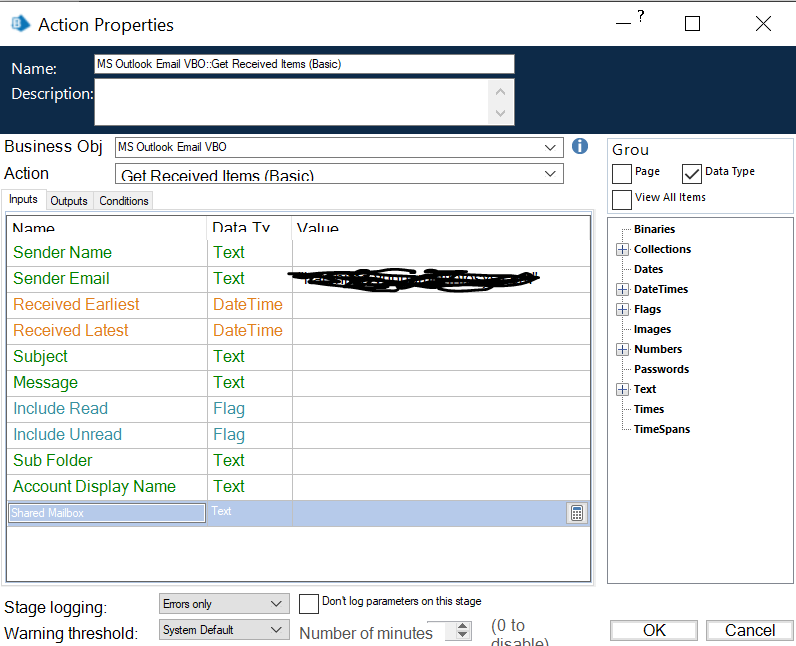Image resolution: width=796 pixels, height=646 pixels.
Task: Click the Cancel button
Action: coord(749,630)
